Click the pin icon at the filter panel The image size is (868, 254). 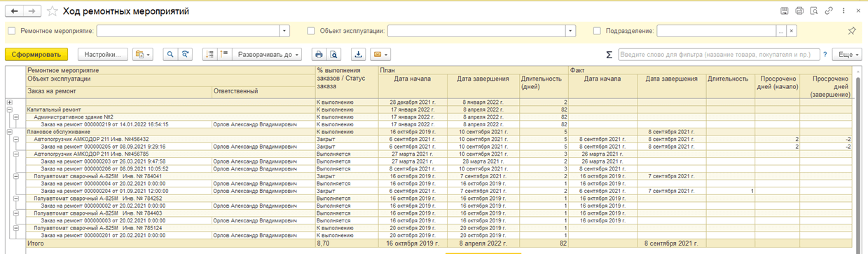(851, 31)
